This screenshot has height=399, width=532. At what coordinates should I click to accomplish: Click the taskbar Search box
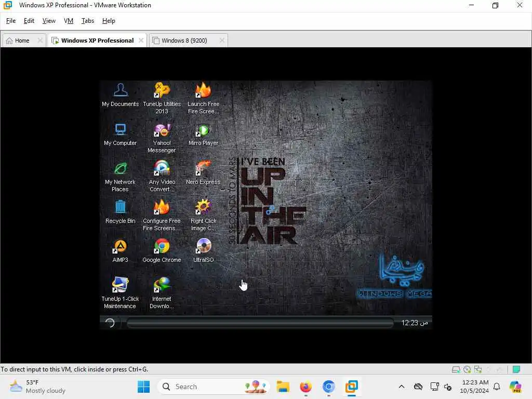pos(214,387)
